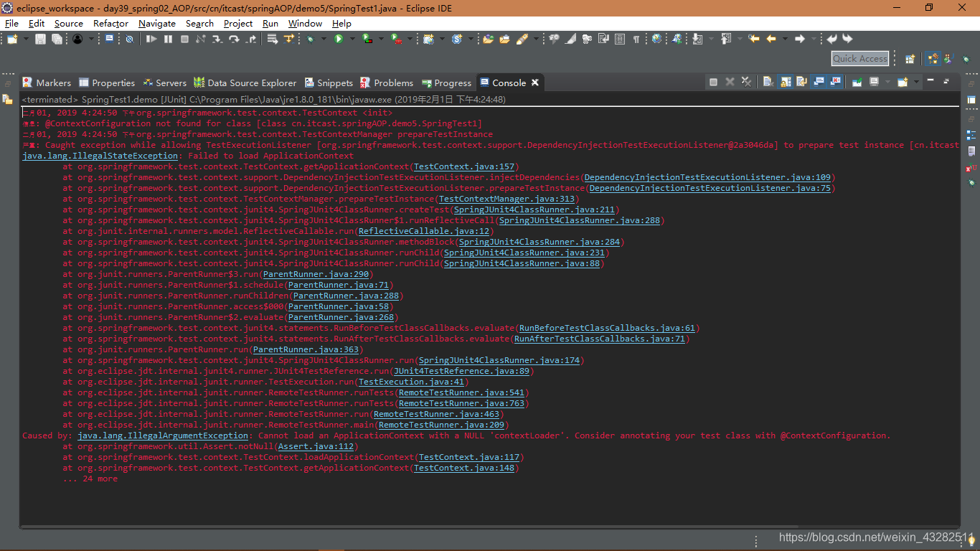Maximize the Console view panel
Image resolution: width=980 pixels, height=551 pixels.
click(946, 81)
